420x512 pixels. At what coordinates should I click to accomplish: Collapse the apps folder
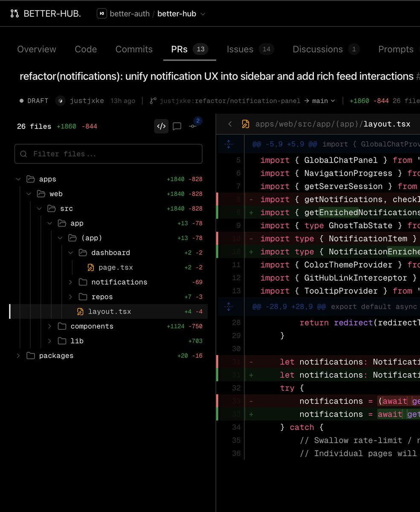click(18, 179)
